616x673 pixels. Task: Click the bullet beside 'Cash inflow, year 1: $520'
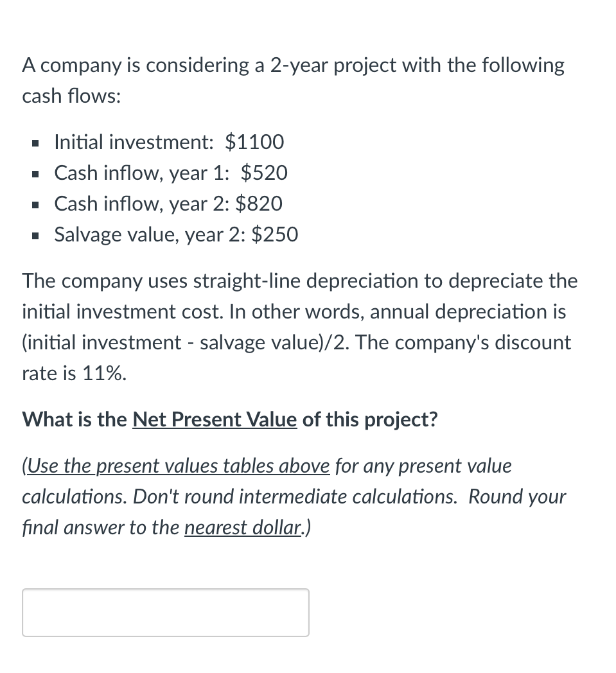coord(35,173)
